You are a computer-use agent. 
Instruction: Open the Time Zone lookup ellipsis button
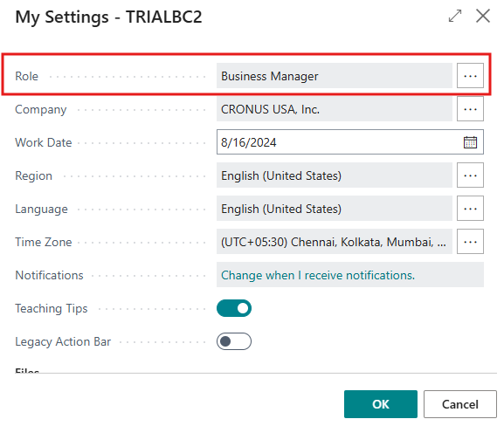470,242
